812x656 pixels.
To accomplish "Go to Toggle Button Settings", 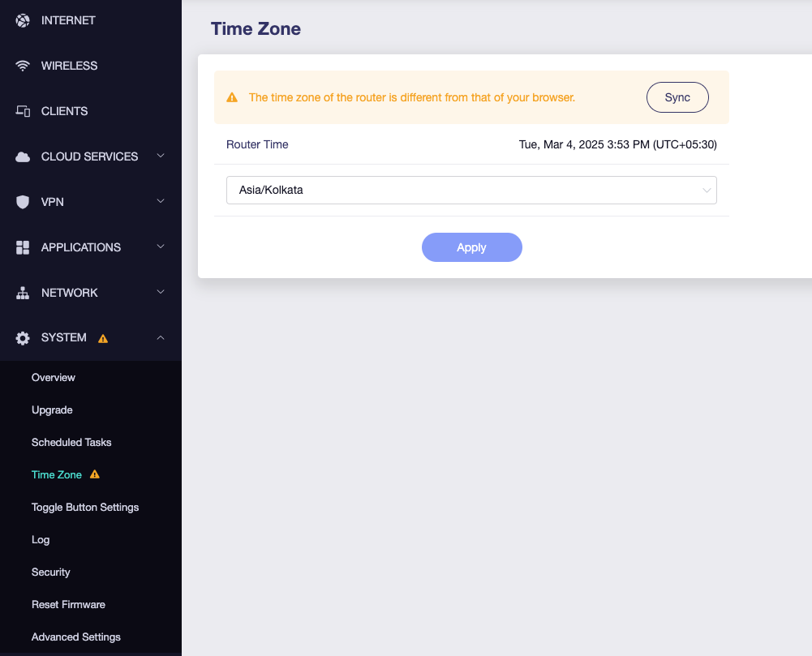I will 85,507.
